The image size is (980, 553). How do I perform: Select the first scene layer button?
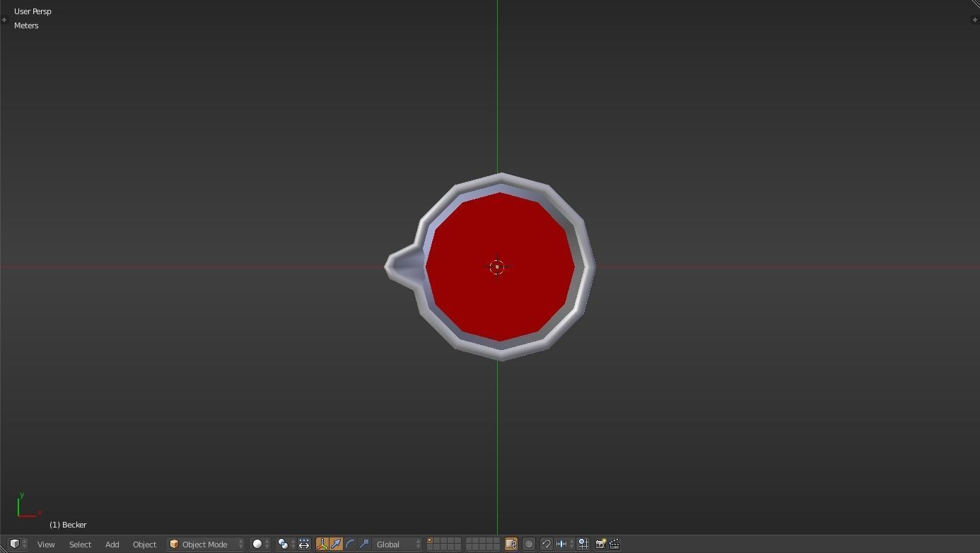[430, 541]
